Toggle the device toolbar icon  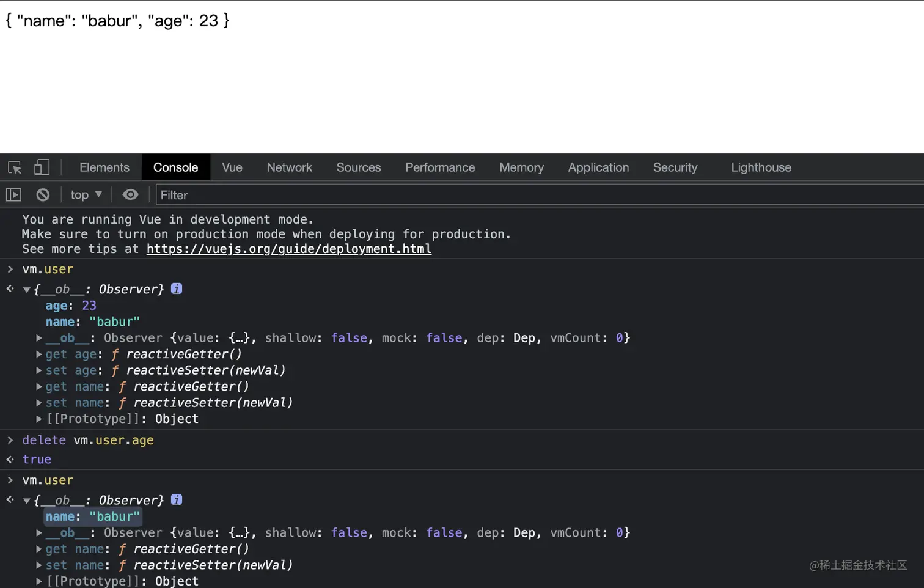42,167
